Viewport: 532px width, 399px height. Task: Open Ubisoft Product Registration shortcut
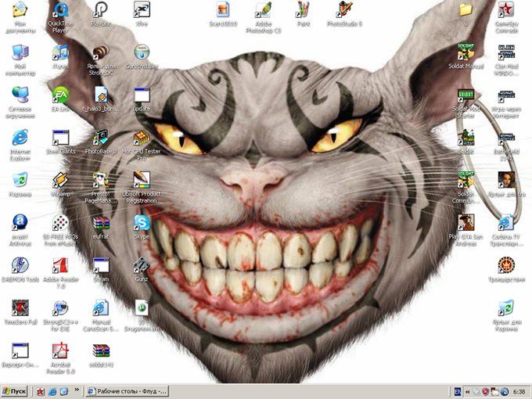pyautogui.click(x=142, y=180)
